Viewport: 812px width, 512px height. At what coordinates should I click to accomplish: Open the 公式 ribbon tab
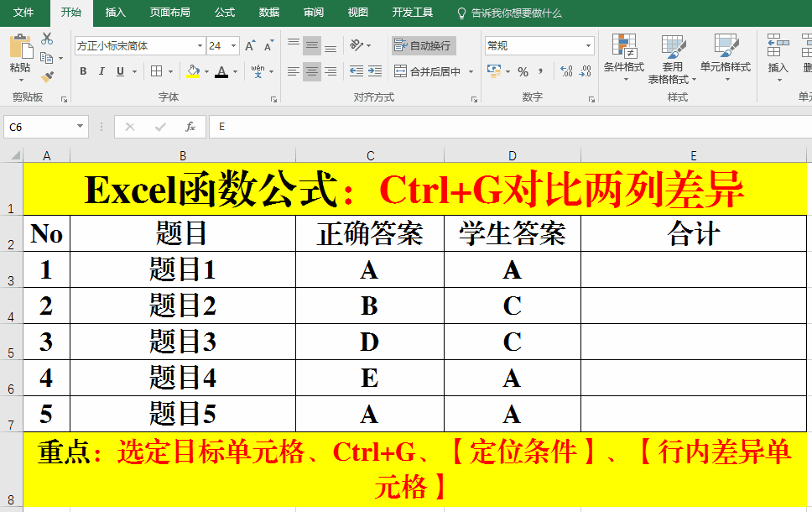click(x=225, y=13)
